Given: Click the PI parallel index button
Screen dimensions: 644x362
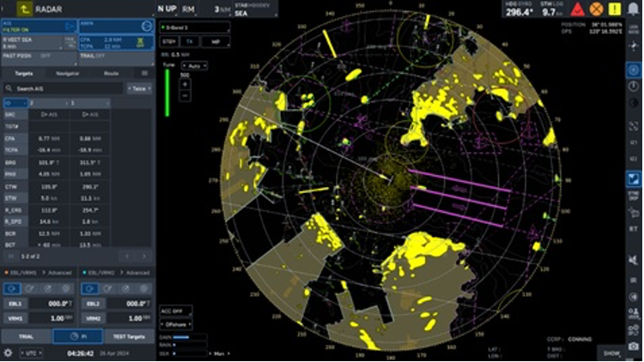Looking at the screenshot, I should (x=78, y=336).
